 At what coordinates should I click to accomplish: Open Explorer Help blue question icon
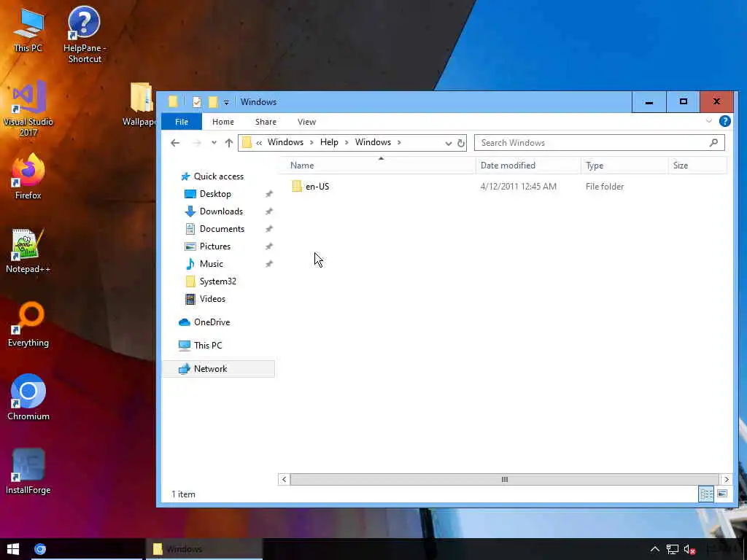(x=724, y=122)
